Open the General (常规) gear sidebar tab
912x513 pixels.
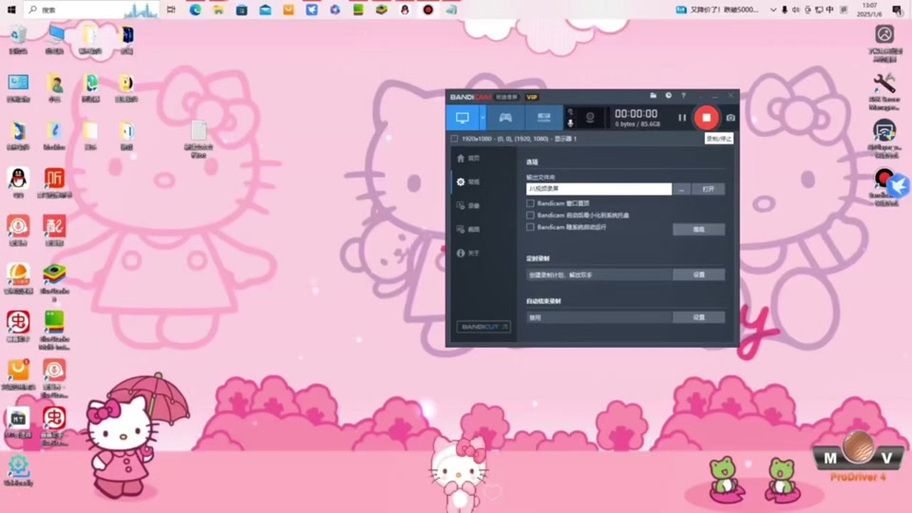coord(468,182)
